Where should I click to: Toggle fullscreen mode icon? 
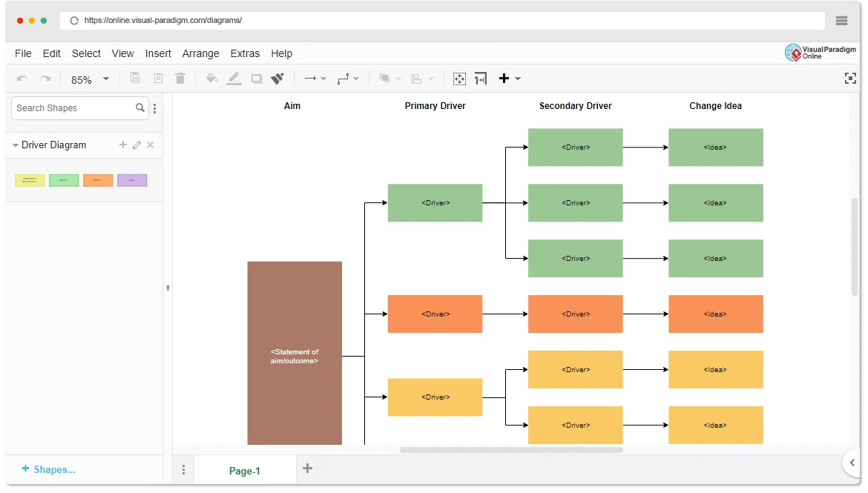click(850, 79)
